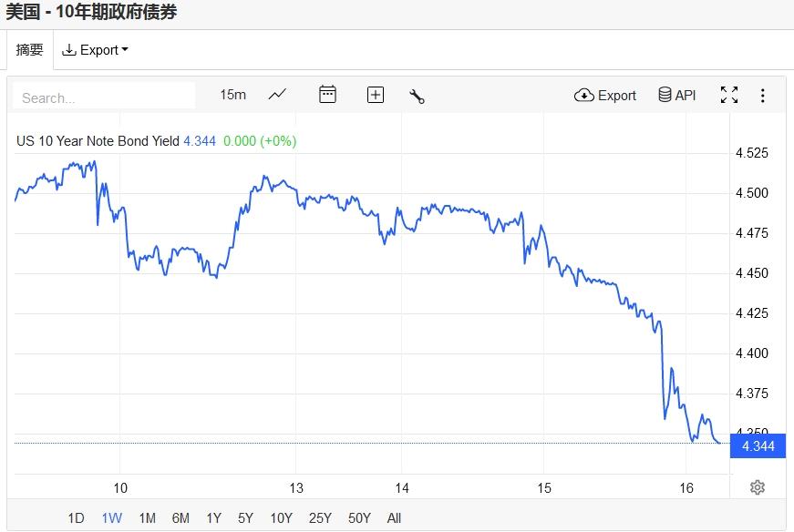The height and width of the screenshot is (532, 794).
Task: Select the 10Y time range
Action: [x=281, y=518]
